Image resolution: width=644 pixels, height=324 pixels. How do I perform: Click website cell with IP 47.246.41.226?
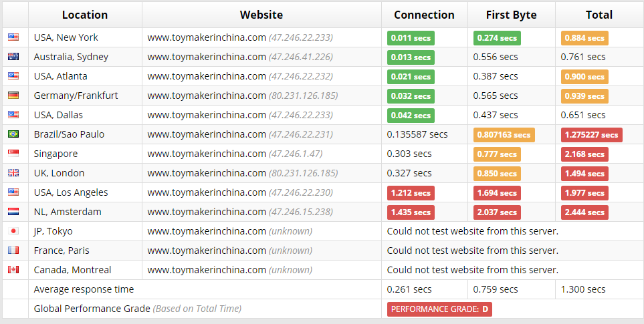pyautogui.click(x=261, y=57)
